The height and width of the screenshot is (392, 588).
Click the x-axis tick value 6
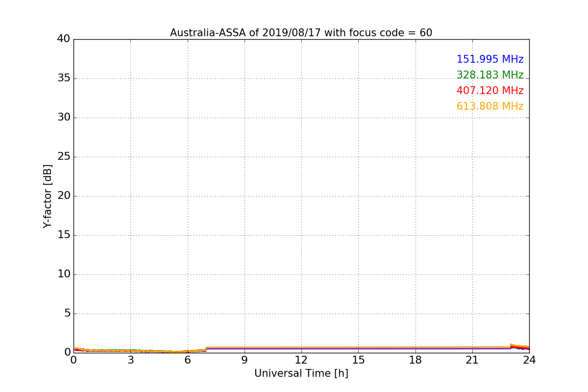point(187,360)
